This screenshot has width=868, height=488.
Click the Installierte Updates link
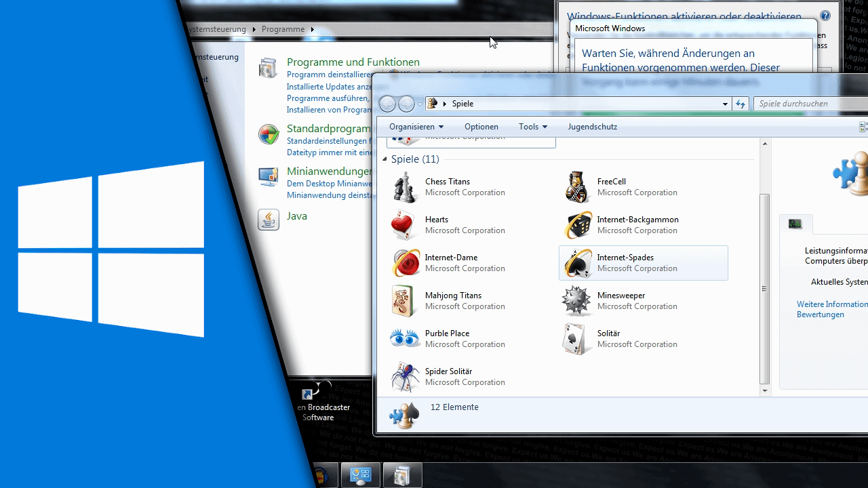click(330, 87)
